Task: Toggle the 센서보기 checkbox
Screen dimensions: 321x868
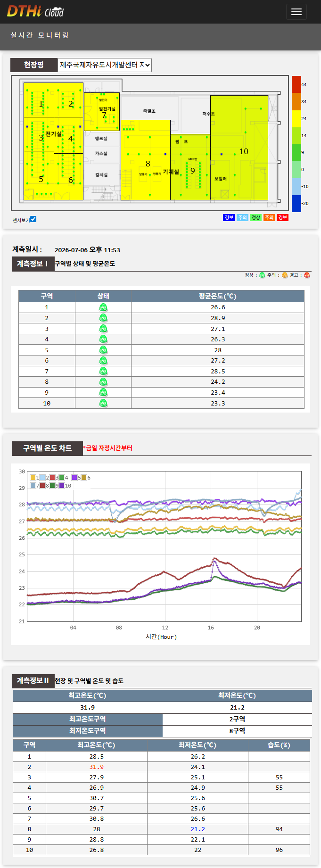Action: click(33, 219)
